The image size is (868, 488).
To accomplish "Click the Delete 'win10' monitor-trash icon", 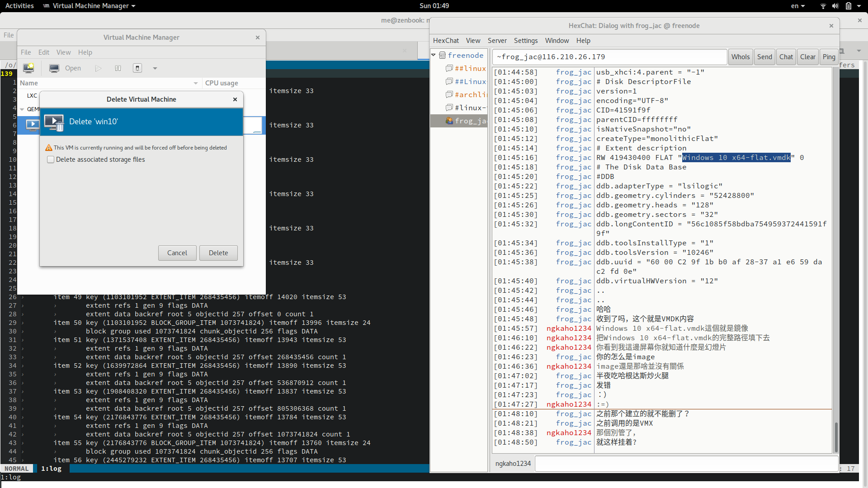I will pos(54,122).
